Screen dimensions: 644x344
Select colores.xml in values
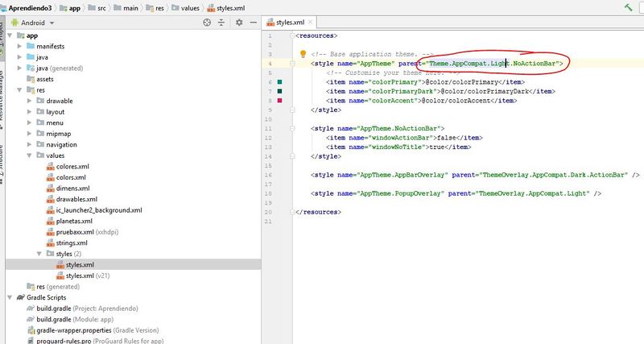(x=68, y=167)
